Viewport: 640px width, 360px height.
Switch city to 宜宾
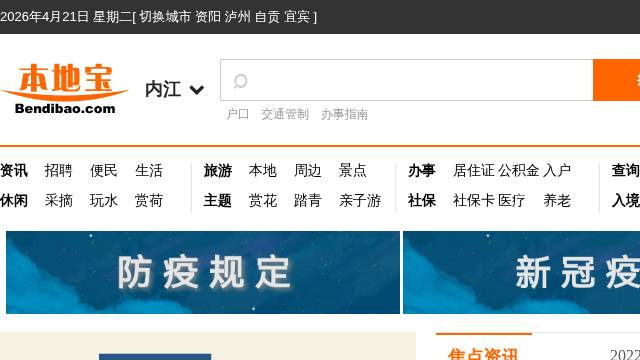(x=297, y=17)
